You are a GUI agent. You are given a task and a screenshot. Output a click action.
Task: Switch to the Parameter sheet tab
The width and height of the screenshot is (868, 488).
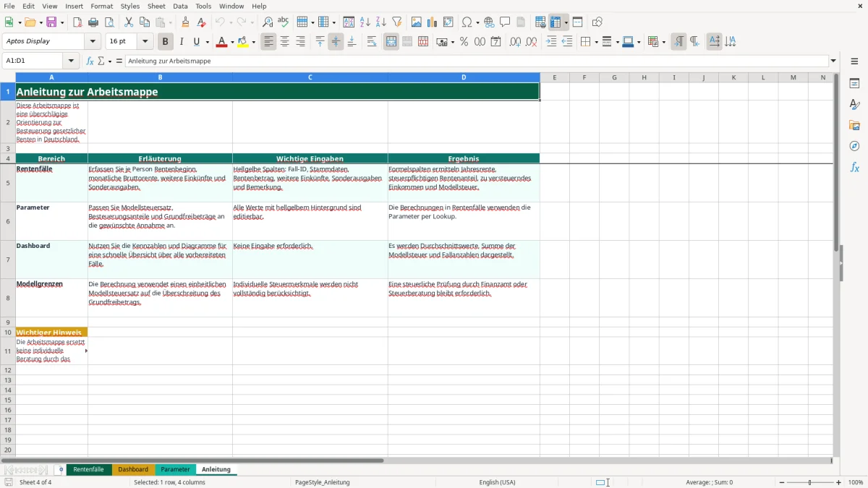pos(175,469)
